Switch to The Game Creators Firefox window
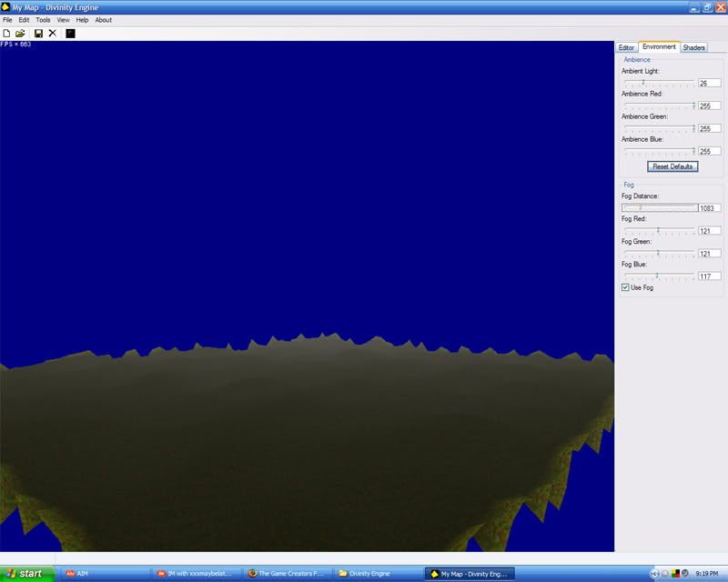The image size is (728, 582). point(287,574)
